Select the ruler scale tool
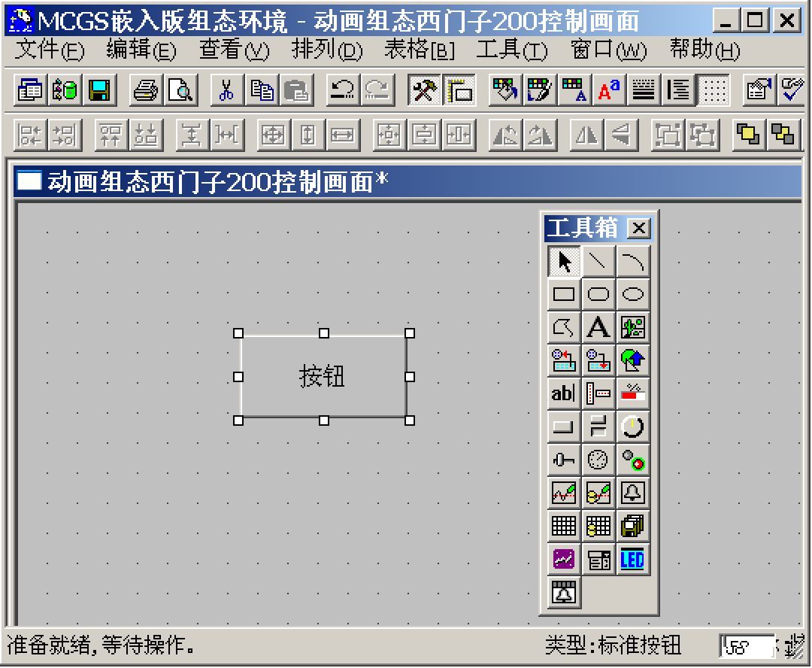812x668 pixels. [598, 393]
